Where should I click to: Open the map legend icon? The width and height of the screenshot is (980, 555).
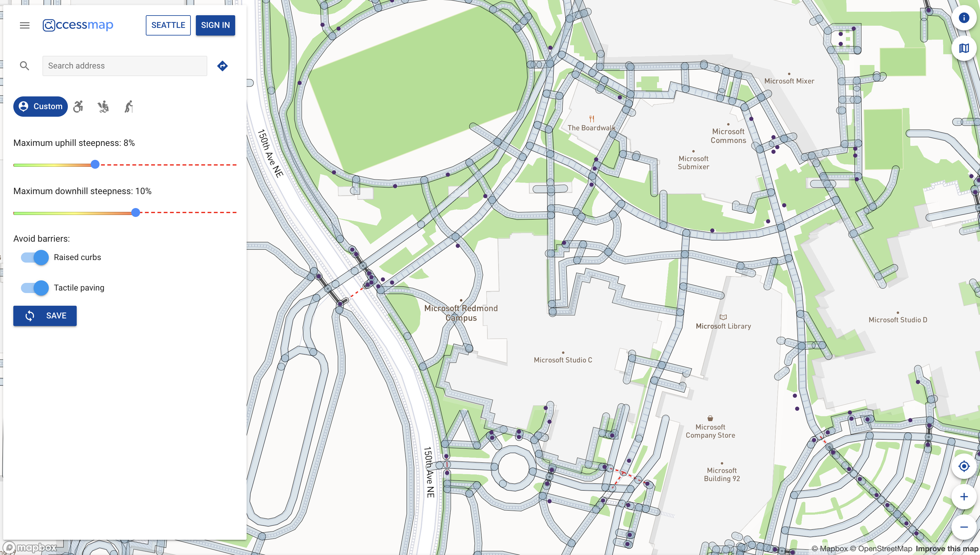[964, 49]
